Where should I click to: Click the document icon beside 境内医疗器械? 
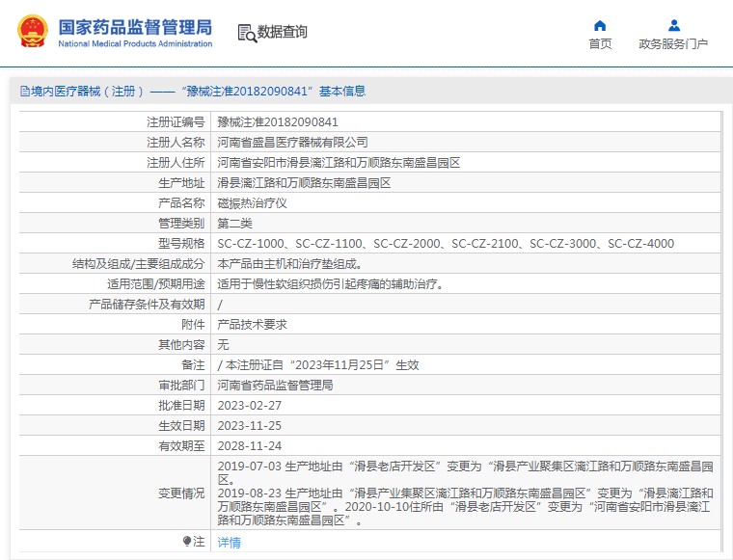pyautogui.click(x=25, y=91)
